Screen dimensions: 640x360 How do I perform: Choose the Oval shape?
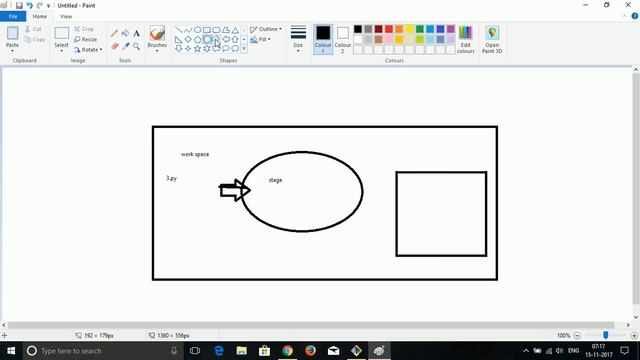(198, 30)
